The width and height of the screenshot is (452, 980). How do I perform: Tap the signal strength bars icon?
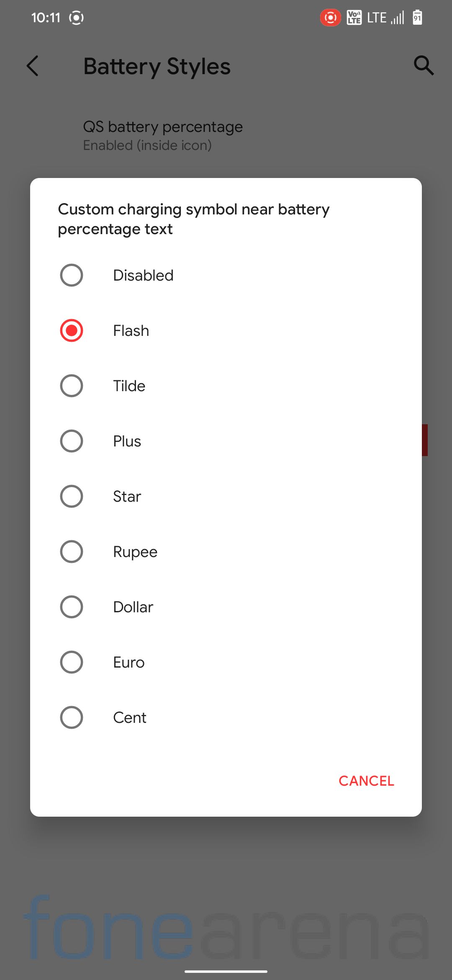[x=398, y=18]
